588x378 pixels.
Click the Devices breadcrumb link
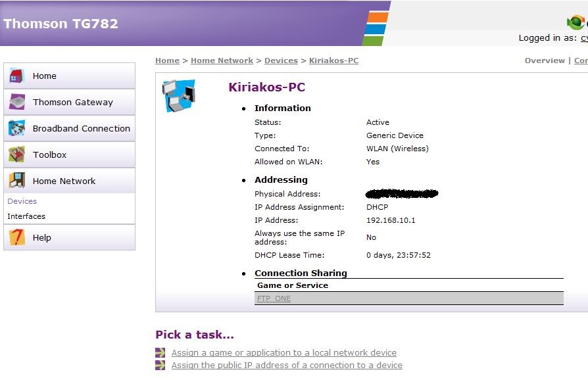coord(281,60)
